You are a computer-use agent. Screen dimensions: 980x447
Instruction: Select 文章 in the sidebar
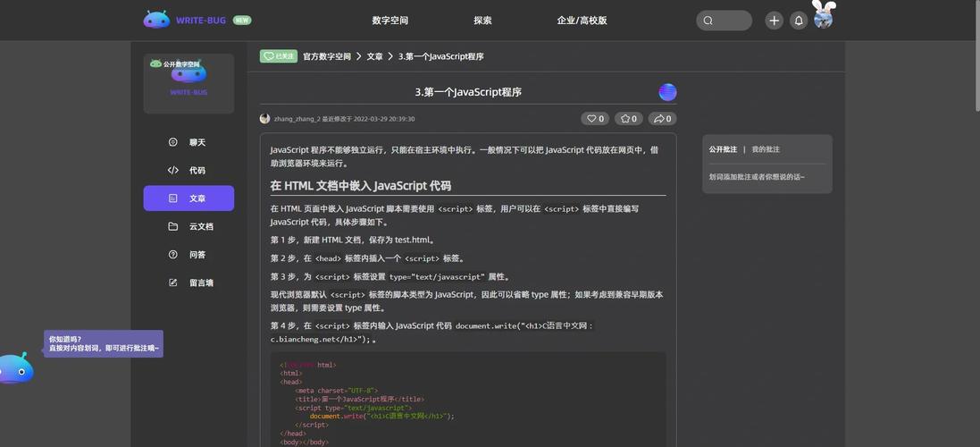(188, 198)
